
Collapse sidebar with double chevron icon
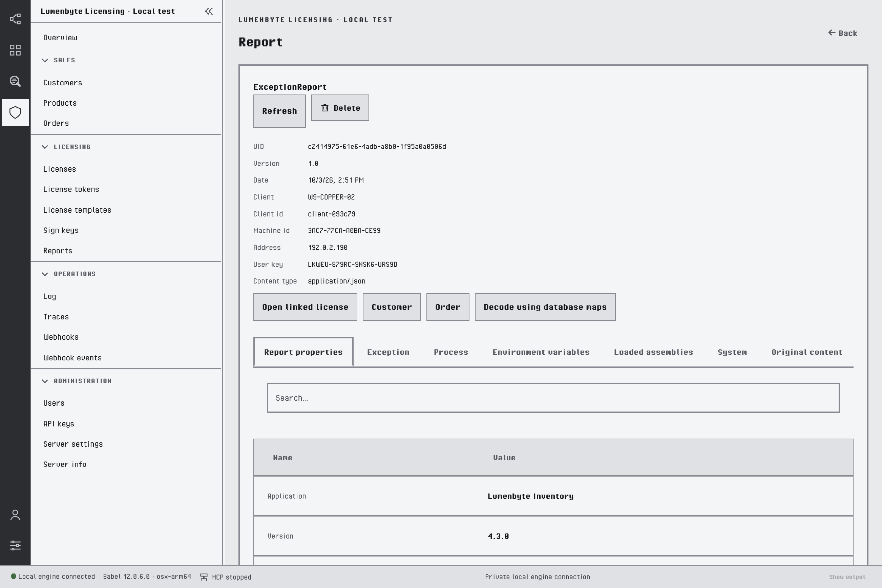click(x=209, y=11)
